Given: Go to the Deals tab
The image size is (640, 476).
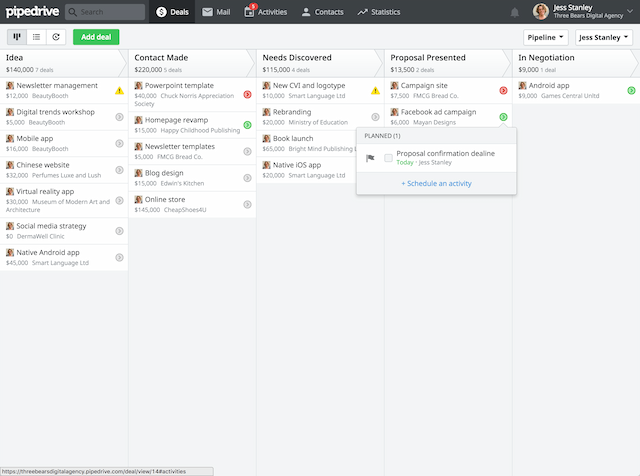Looking at the screenshot, I should (172, 12).
